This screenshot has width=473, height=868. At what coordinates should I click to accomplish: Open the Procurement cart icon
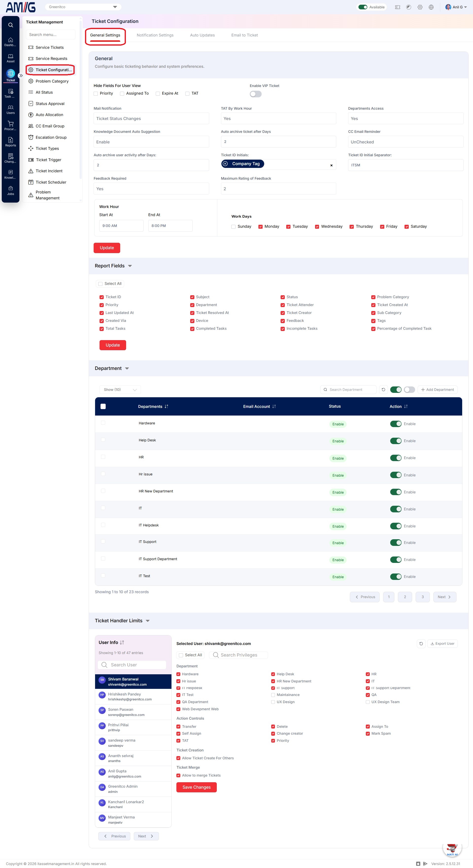pos(10,126)
